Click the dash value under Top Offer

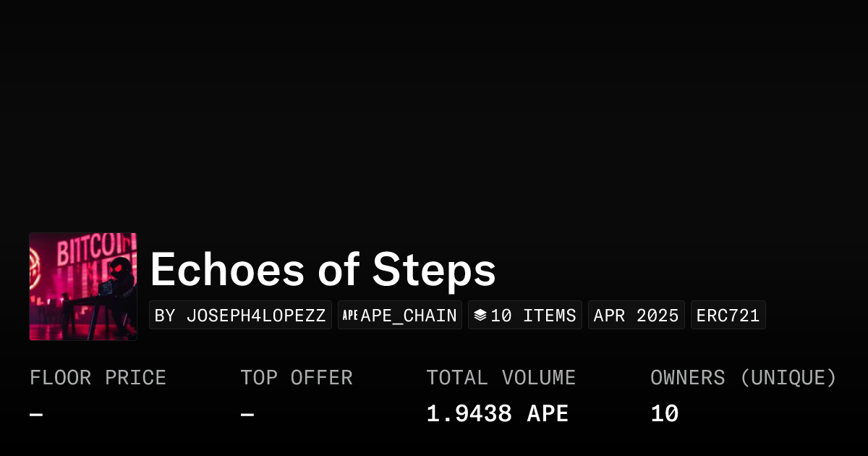click(247, 415)
